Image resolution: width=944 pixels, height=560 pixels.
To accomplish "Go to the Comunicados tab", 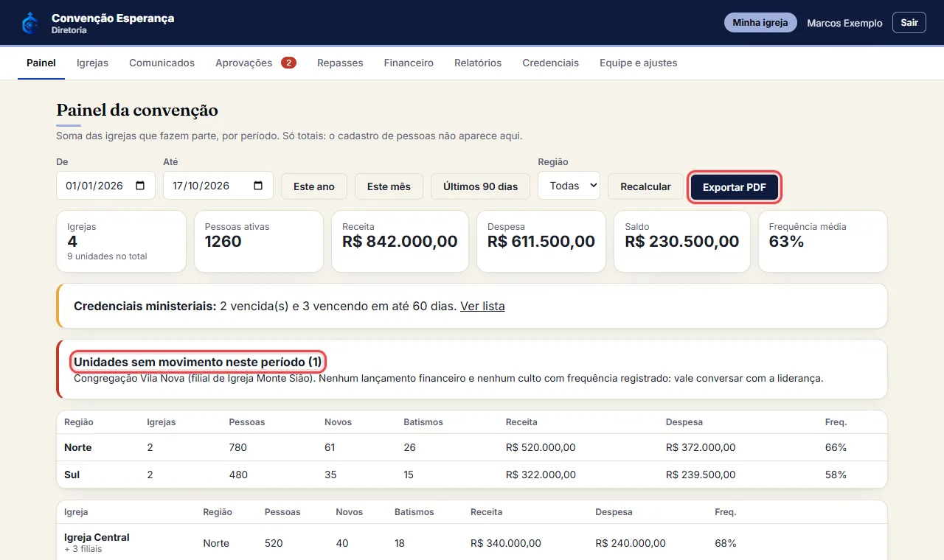I will pos(162,63).
